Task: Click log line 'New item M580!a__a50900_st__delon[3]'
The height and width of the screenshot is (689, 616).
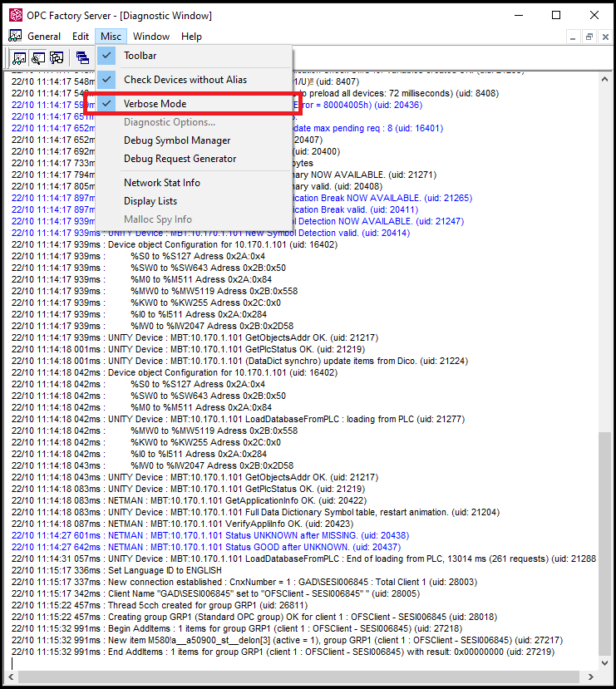Action: click(288, 640)
